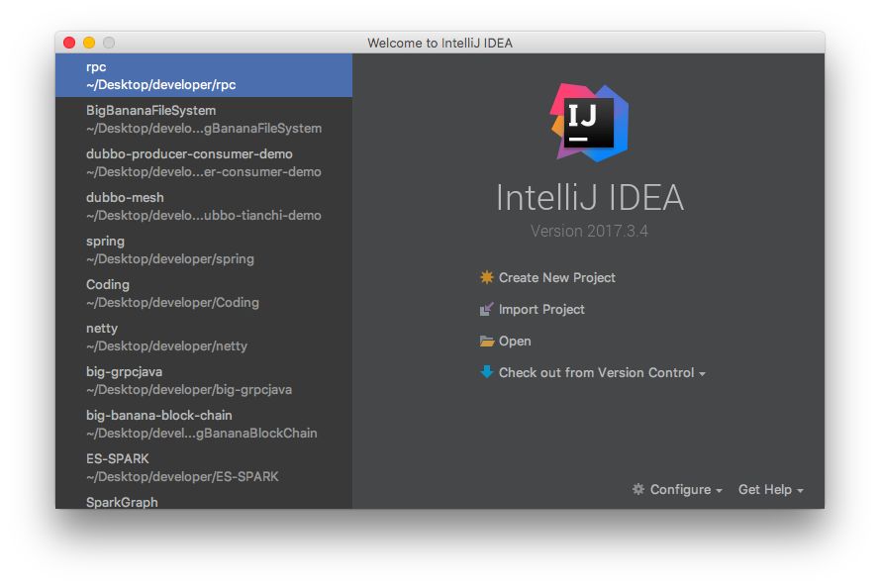The image size is (880, 588).
Task: Open the netty project
Action: (204, 337)
